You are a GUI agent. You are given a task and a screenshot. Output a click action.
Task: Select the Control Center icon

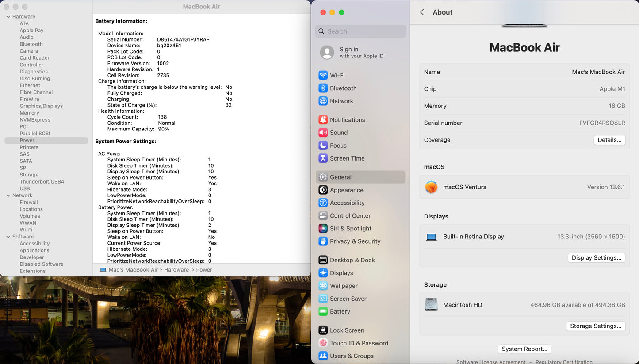coord(323,215)
